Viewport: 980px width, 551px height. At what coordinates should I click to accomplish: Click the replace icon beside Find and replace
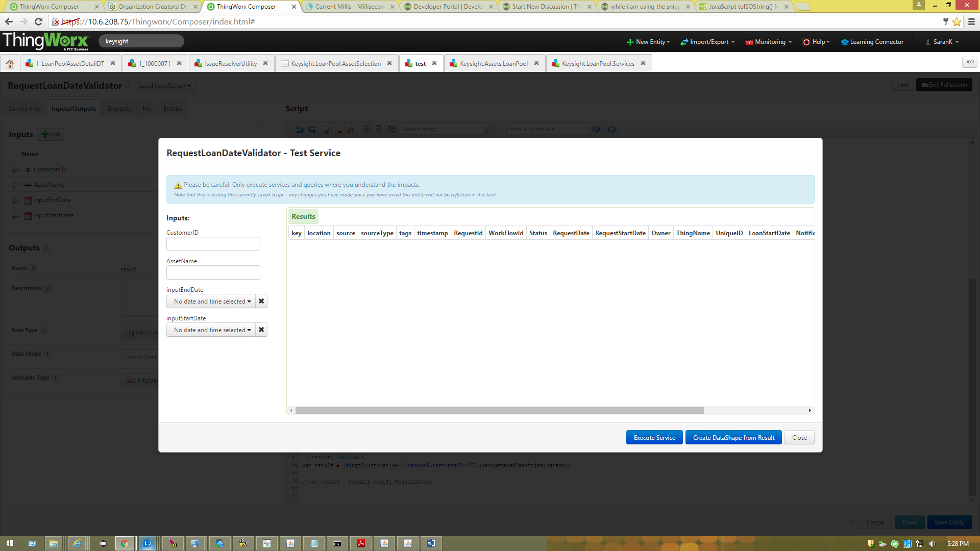[x=596, y=130]
